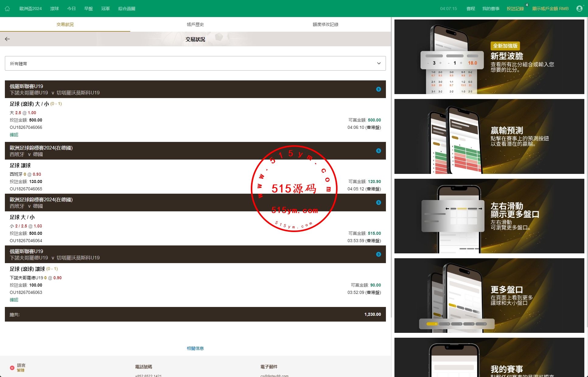
Task: Toggle 顯示帳戶金額 RMB display
Action: tap(550, 9)
